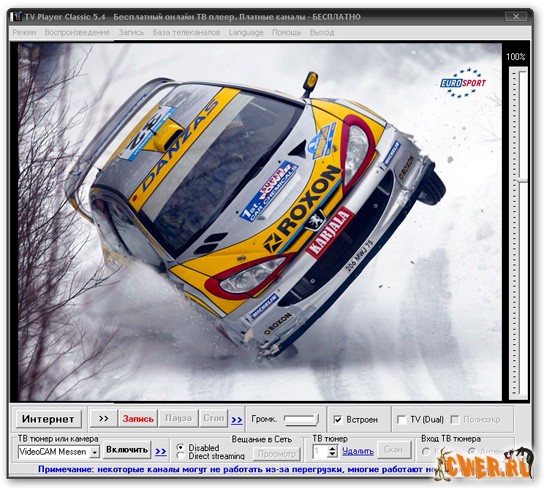Click the Eurosport video display area
The width and height of the screenshot is (544, 489).
click(x=260, y=222)
